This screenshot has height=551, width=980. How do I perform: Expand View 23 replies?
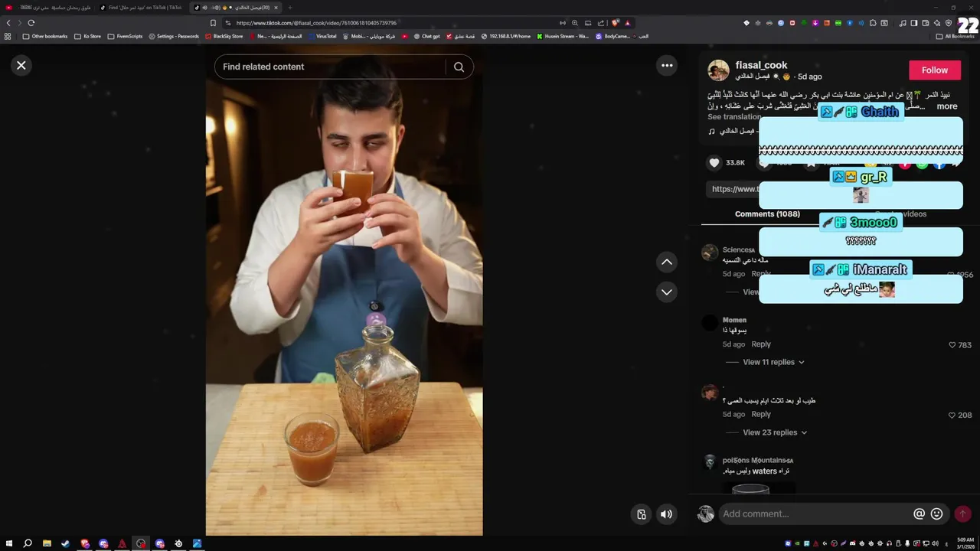coord(774,432)
